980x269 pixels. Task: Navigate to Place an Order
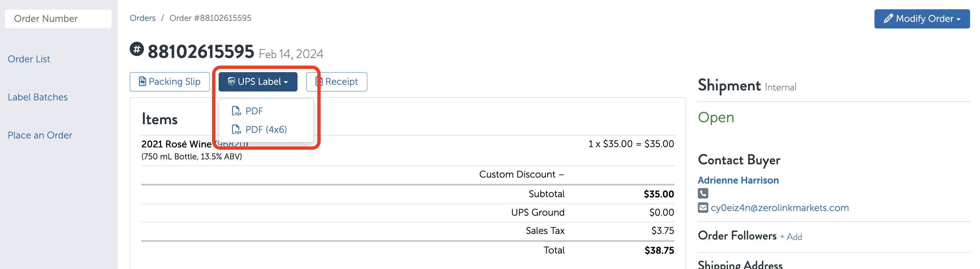[40, 135]
